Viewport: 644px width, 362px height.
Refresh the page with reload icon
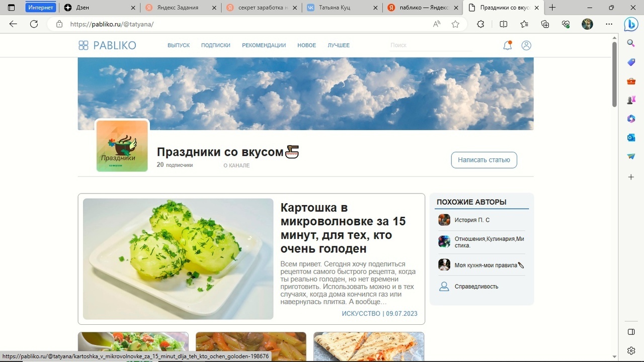pyautogui.click(x=34, y=24)
